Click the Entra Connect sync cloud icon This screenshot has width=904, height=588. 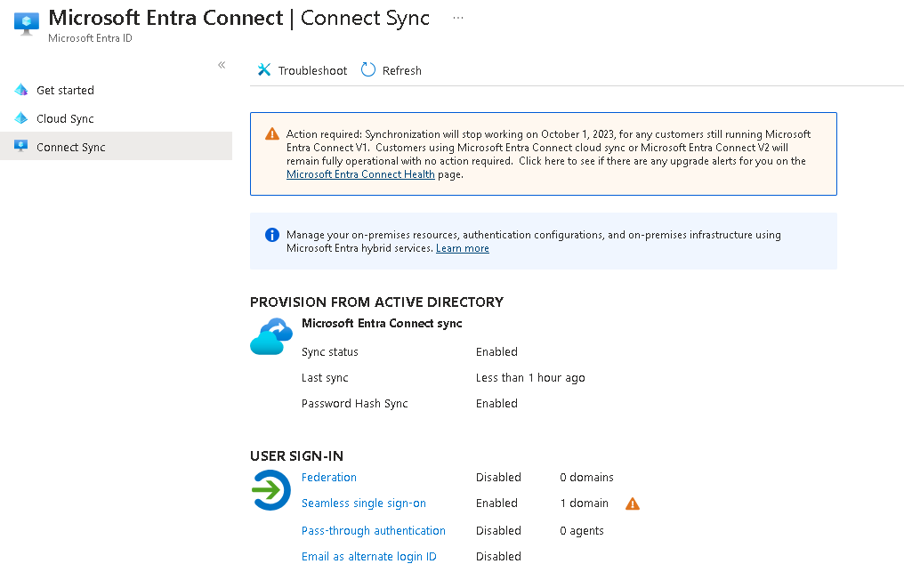point(271,336)
